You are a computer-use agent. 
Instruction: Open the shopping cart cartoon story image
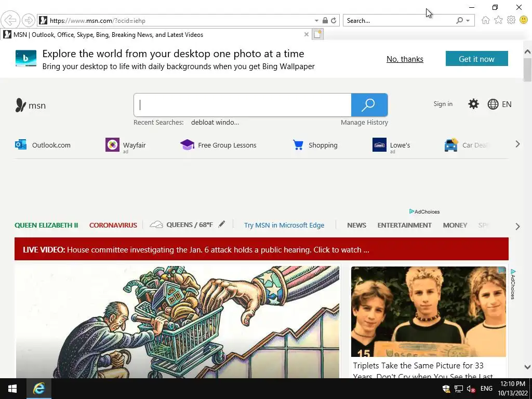point(177,322)
